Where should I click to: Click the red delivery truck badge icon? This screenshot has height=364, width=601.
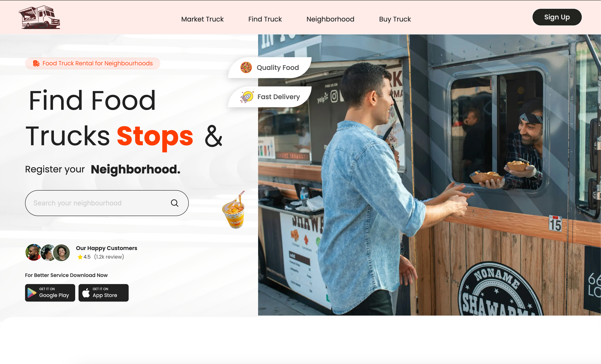click(36, 63)
